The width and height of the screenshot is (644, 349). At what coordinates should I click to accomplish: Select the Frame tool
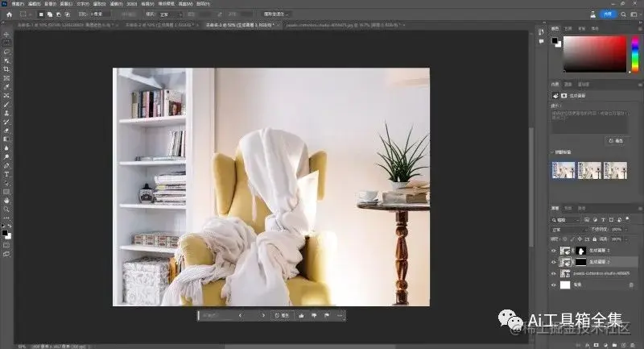[6, 78]
